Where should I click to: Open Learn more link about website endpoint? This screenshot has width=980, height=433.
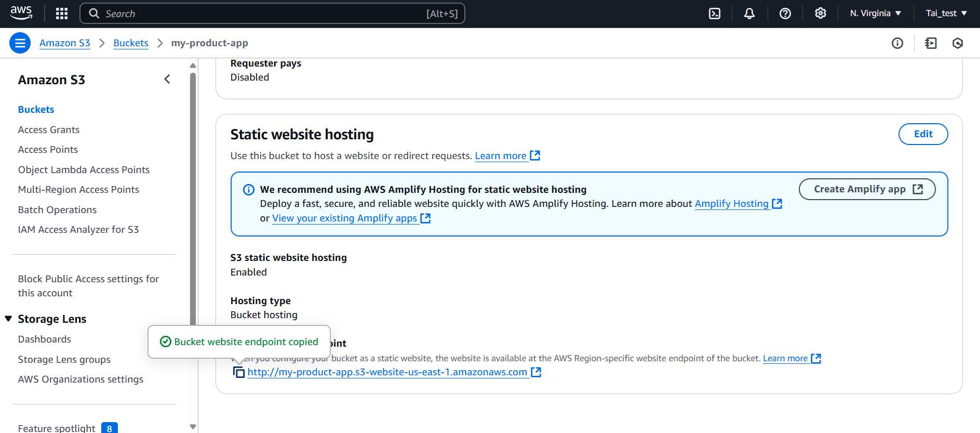(791, 359)
